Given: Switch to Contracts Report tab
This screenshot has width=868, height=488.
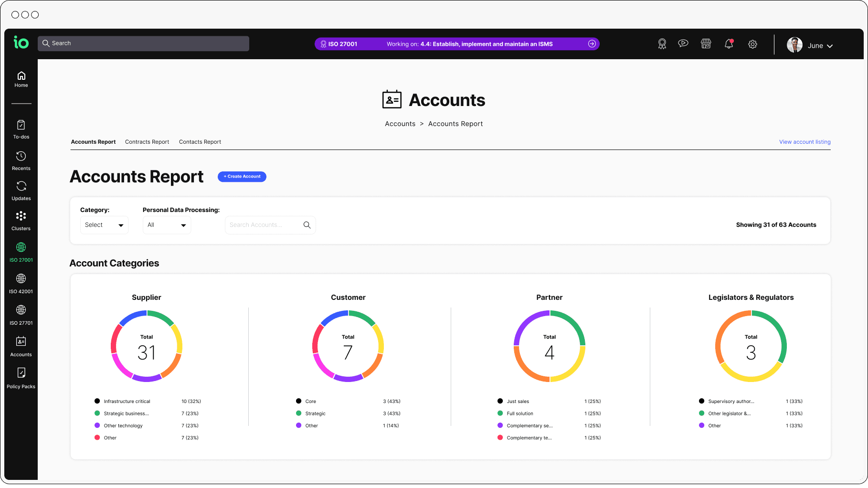Looking at the screenshot, I should point(147,142).
